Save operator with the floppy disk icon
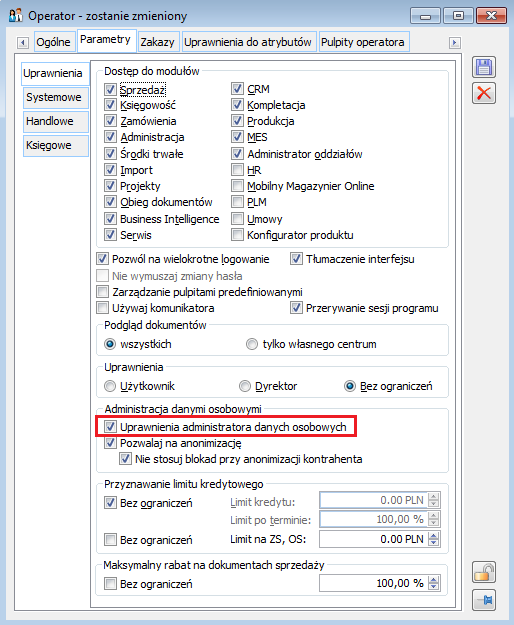 pyautogui.click(x=484, y=67)
